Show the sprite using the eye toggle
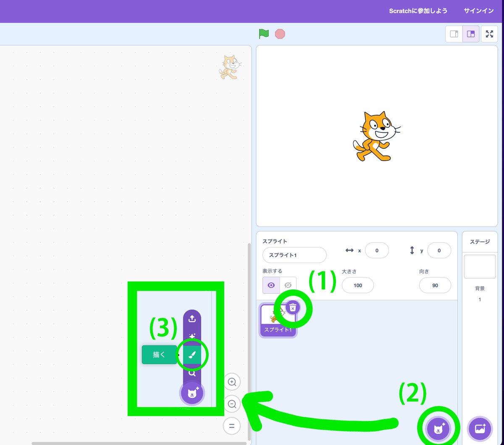Viewport: 504px width, 445px height. coord(271,285)
